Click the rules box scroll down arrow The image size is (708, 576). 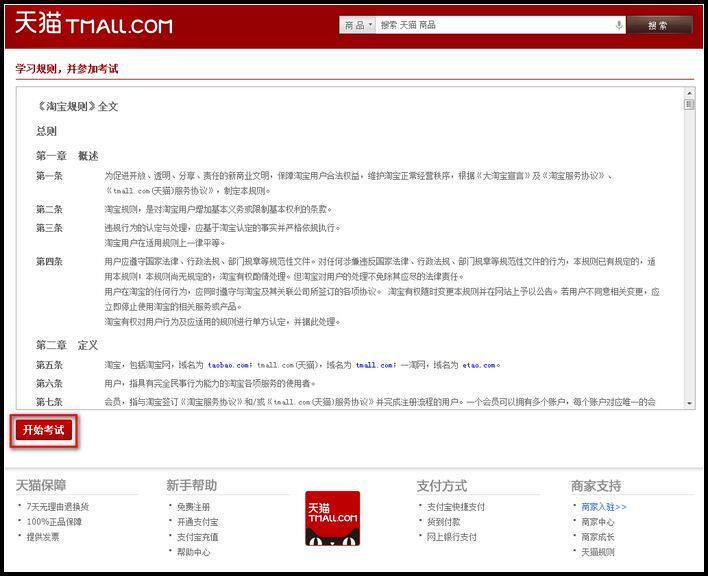tap(689, 403)
